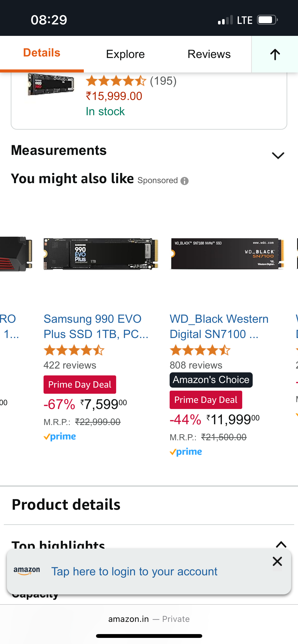Tap the Sponsored info icon
Viewport: 298px width, 644px height.
coord(184,181)
